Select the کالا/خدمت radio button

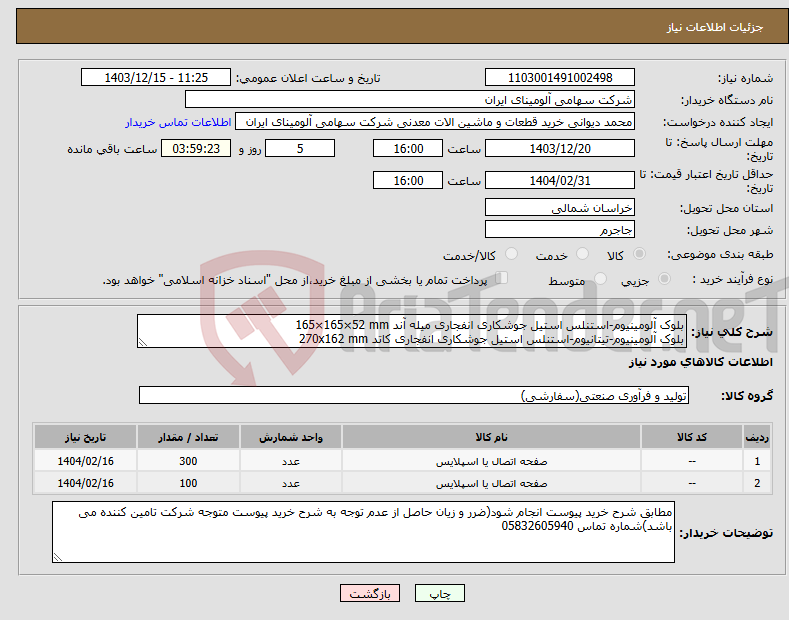click(x=511, y=254)
